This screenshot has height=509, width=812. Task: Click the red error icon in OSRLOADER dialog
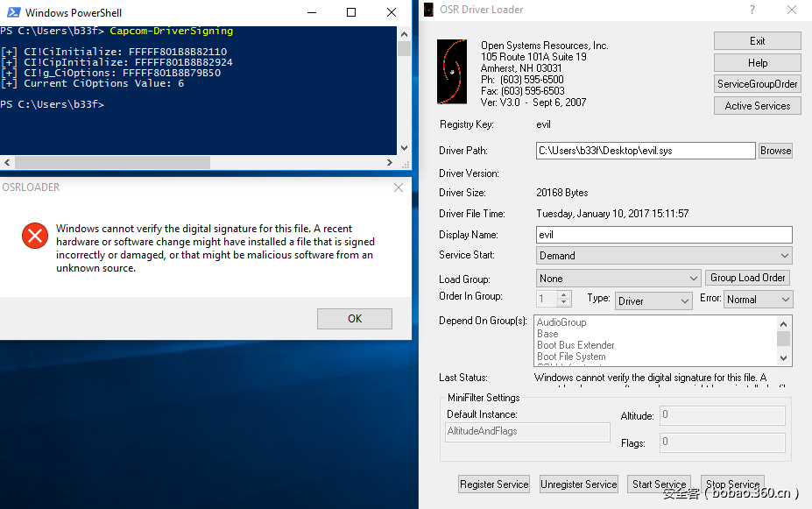click(34, 235)
